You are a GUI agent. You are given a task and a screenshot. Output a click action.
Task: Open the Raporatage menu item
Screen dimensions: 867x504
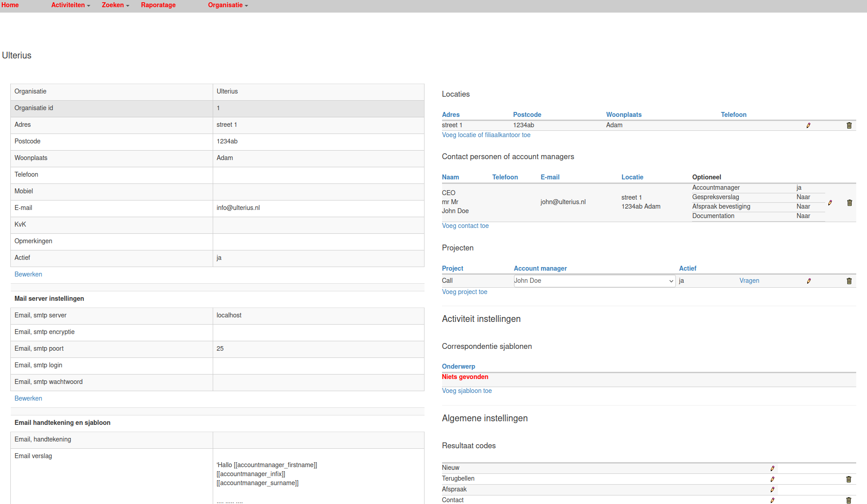pyautogui.click(x=158, y=5)
